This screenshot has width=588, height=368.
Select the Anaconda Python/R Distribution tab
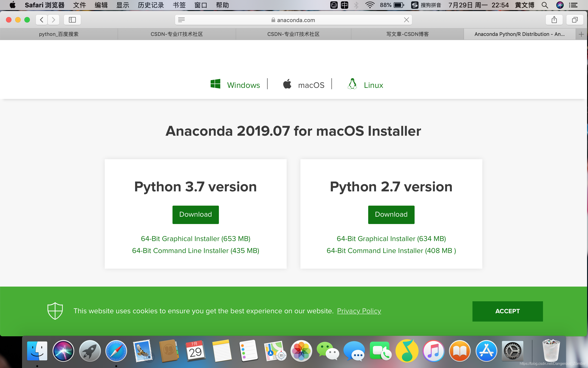[x=520, y=34]
